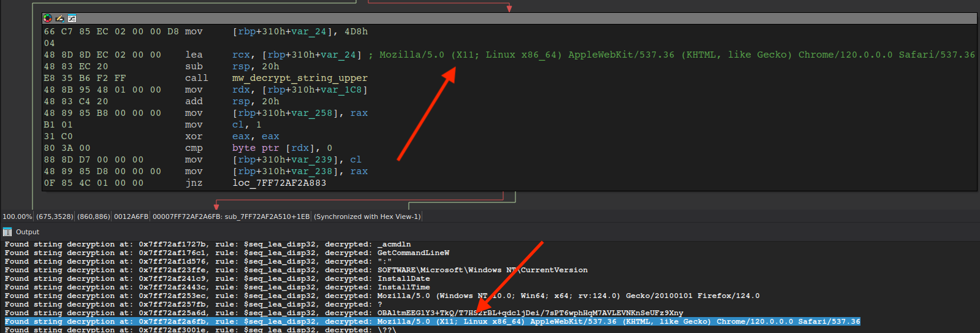Click the 100.00% zoom status entry
This screenshot has height=333, width=980.
(17, 216)
